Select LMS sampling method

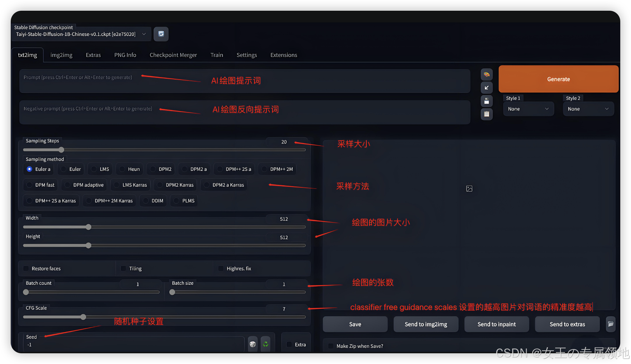tap(100, 169)
